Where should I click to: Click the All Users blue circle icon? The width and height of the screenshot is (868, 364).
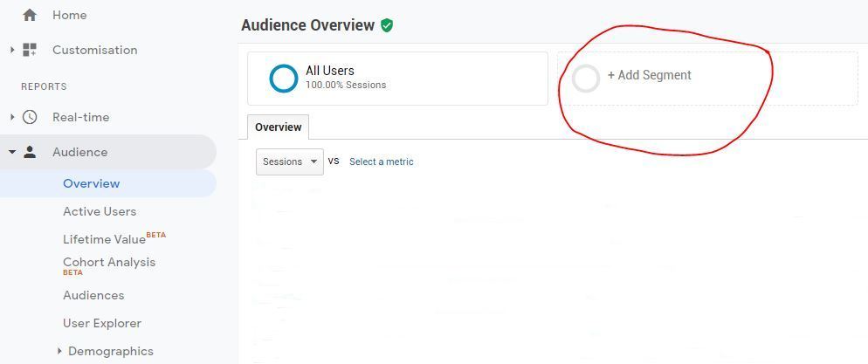(284, 79)
